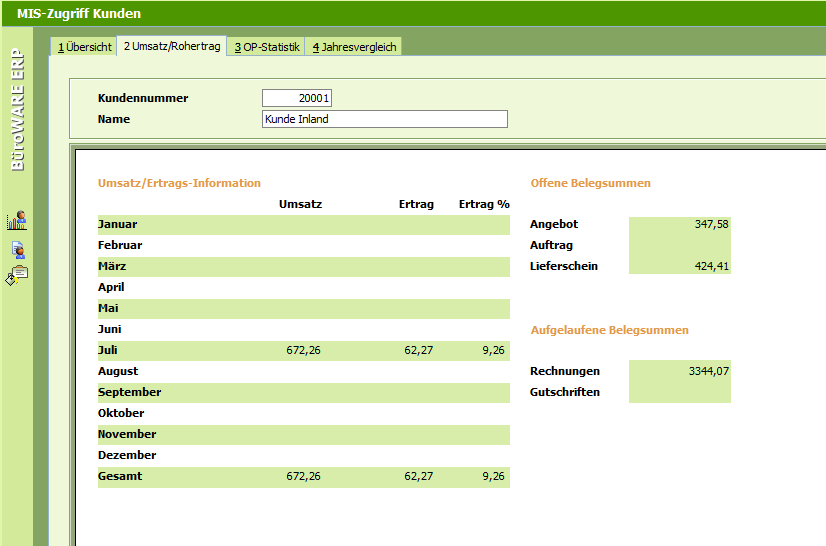
Task: Click the MIS-Zugriff Kunden window title
Action: coord(78,14)
